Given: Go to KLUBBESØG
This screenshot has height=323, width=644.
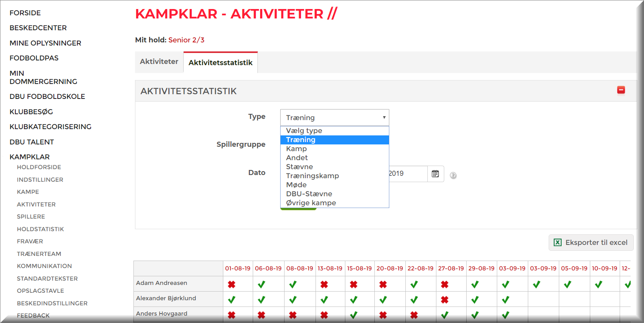Looking at the screenshot, I should 31,112.
